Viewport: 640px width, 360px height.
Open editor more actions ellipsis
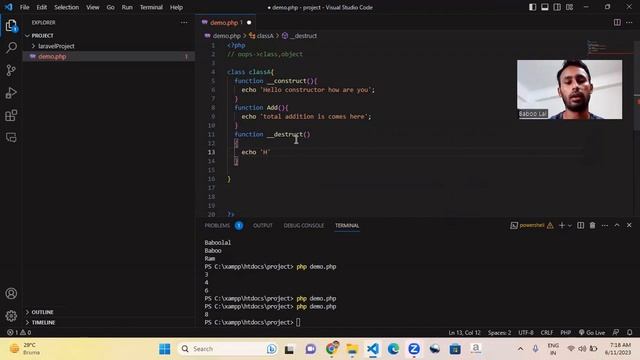coord(629,22)
